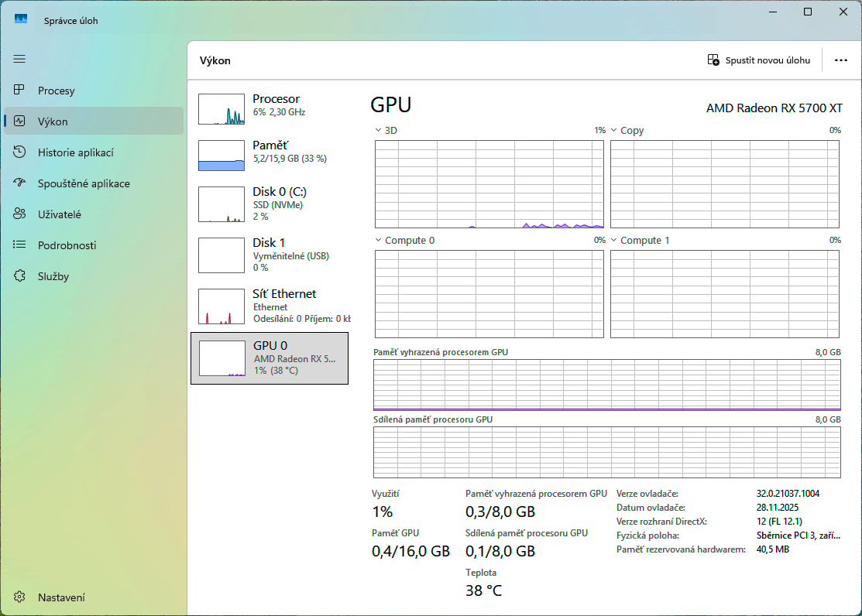Open the three-dot more options menu
862x616 pixels.
tap(840, 60)
